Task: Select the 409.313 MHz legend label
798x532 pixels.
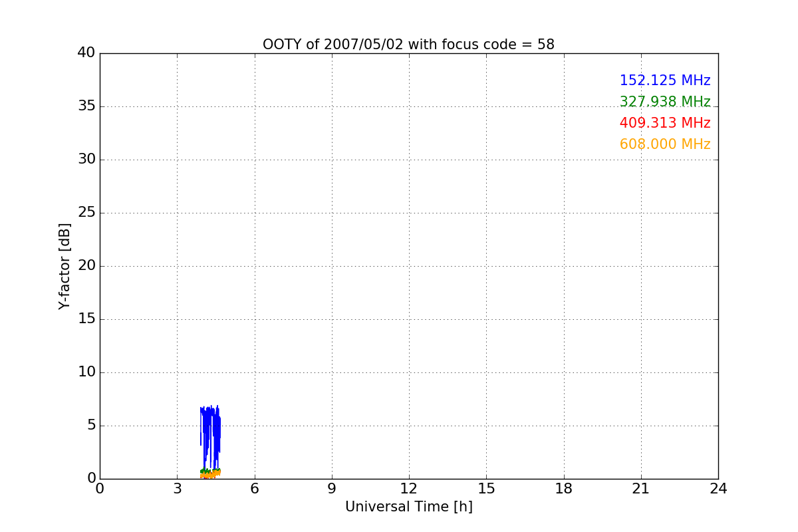Action: [x=665, y=124]
